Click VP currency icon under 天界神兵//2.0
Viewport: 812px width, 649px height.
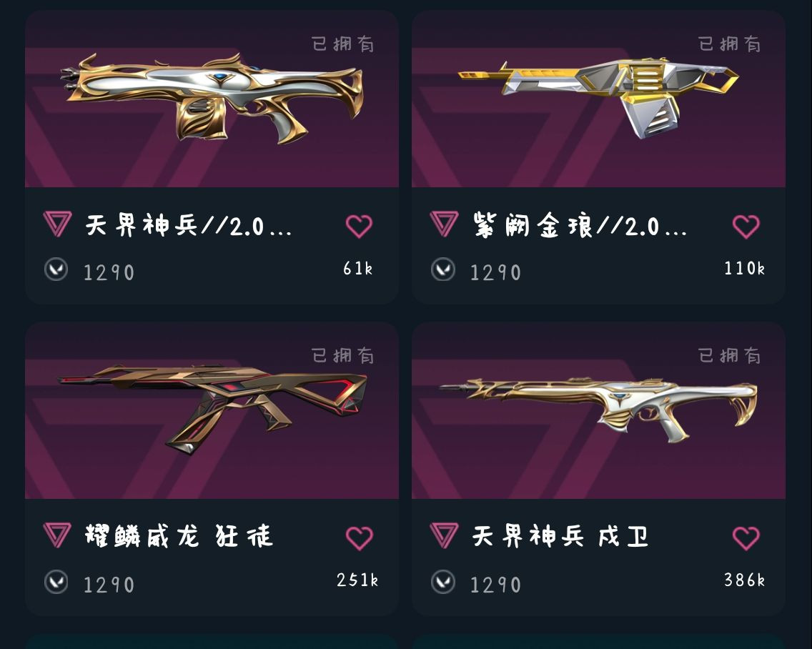click(56, 269)
